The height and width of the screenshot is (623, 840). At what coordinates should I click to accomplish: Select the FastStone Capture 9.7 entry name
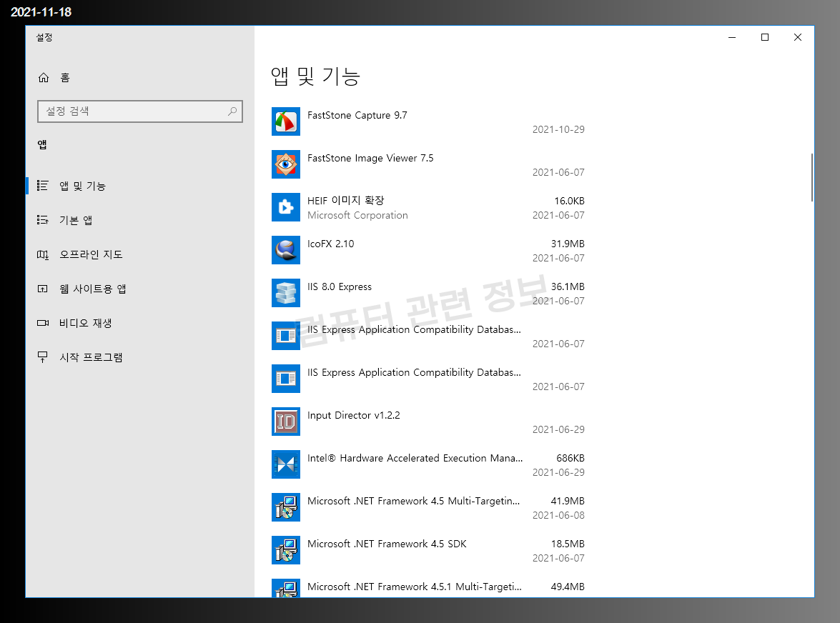[357, 115]
